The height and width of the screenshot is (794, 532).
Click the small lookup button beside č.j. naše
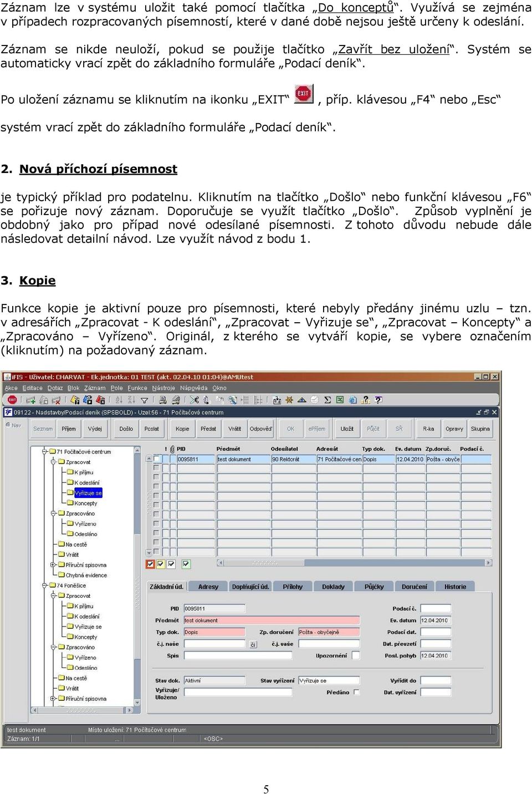coord(253,644)
